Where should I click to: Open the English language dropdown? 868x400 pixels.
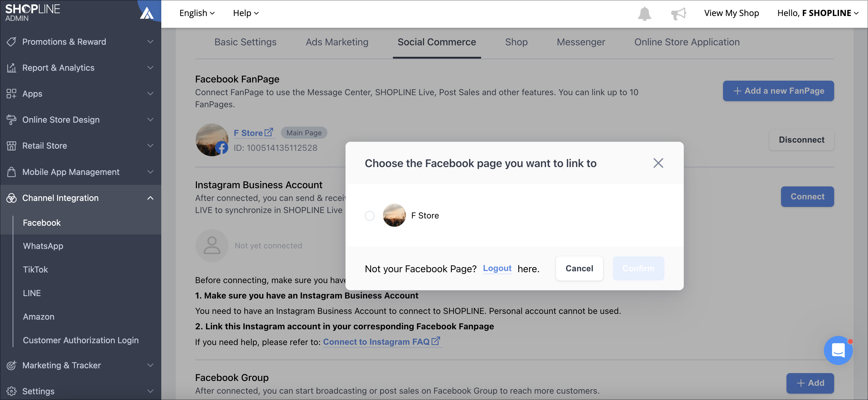pos(197,13)
